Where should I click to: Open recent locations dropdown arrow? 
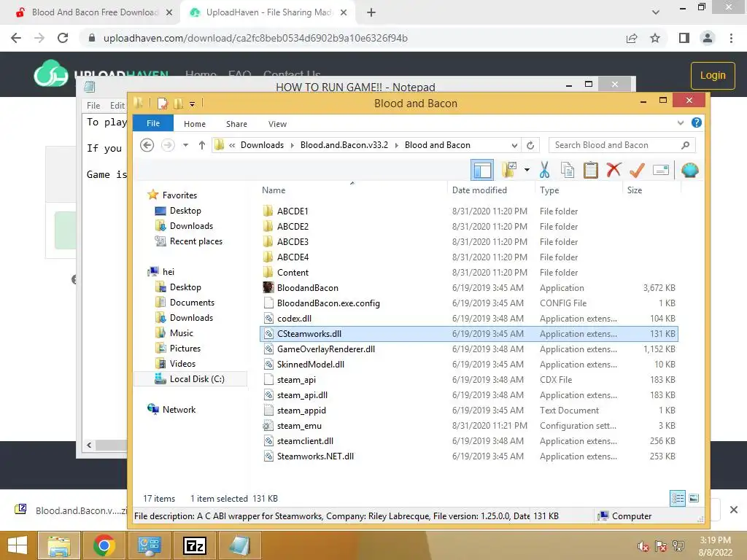tap(185, 145)
